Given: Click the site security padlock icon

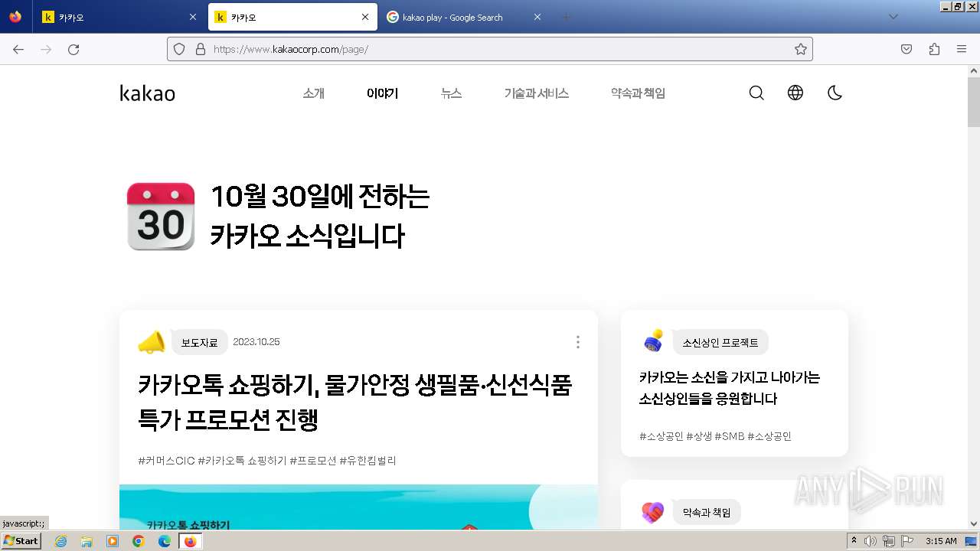Looking at the screenshot, I should (x=201, y=49).
